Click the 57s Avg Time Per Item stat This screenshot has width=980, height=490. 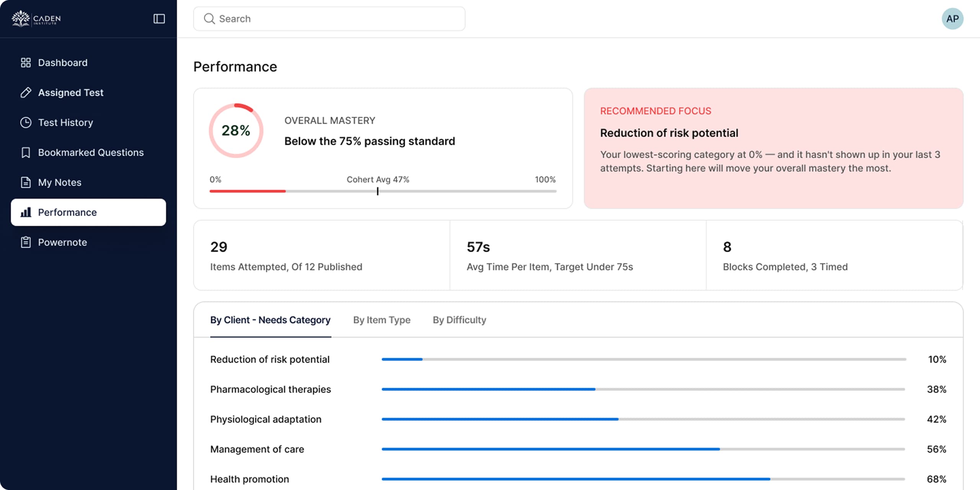pos(578,255)
